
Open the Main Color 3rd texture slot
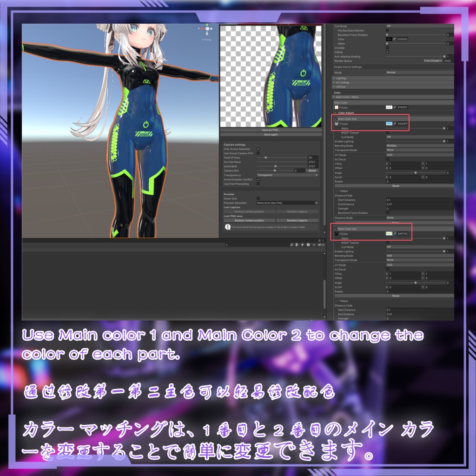coord(337,234)
